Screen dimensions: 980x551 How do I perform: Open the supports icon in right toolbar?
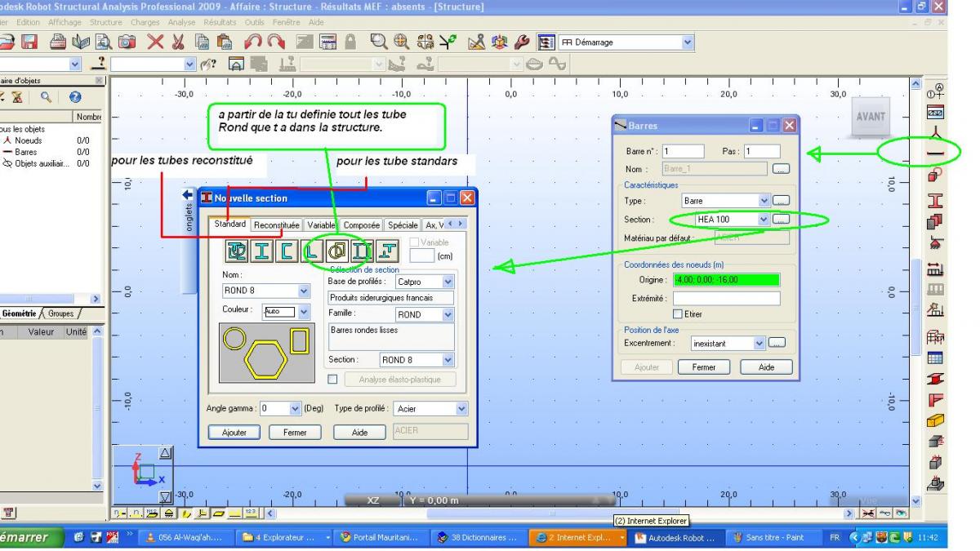936,243
